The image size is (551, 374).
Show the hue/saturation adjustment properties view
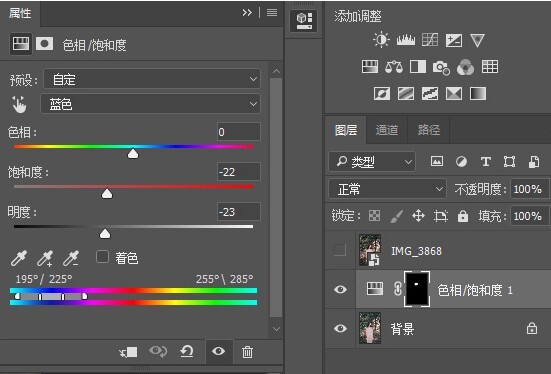(x=21, y=44)
